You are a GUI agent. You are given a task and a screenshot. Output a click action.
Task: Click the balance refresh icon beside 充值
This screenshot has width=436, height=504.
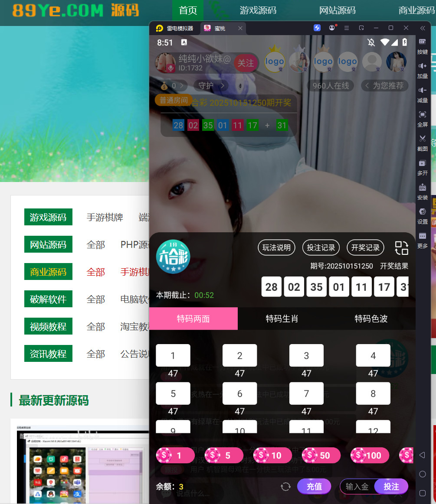[x=285, y=487]
